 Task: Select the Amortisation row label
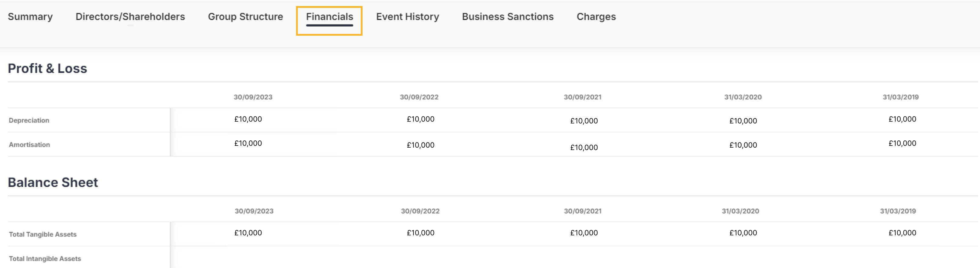(x=29, y=145)
